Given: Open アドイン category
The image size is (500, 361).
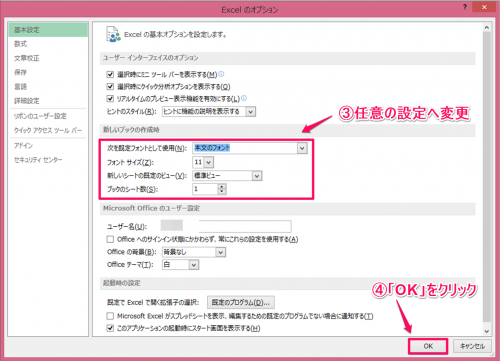Looking at the screenshot, I should pos(48,146).
